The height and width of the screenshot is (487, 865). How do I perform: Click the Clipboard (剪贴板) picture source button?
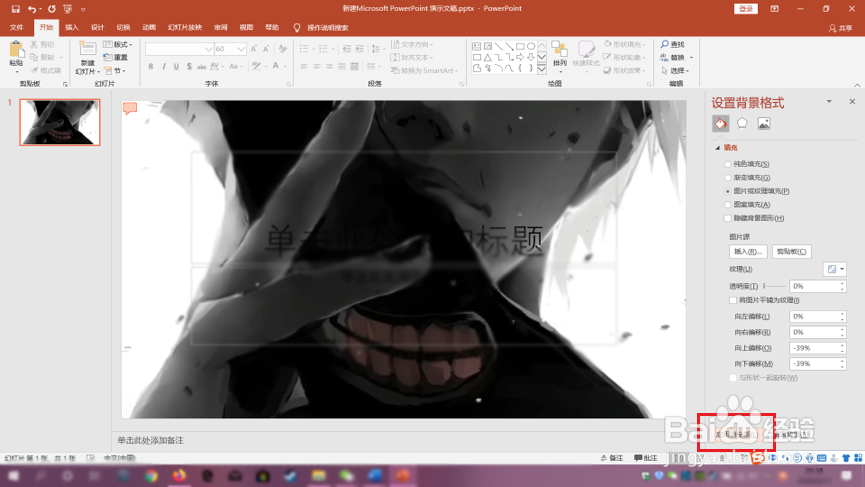792,251
